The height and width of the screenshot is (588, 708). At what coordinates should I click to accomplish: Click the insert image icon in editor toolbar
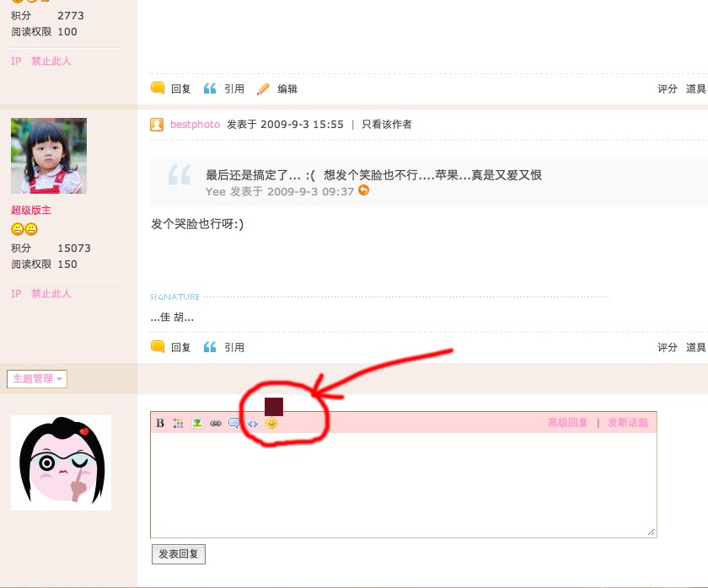click(x=196, y=423)
